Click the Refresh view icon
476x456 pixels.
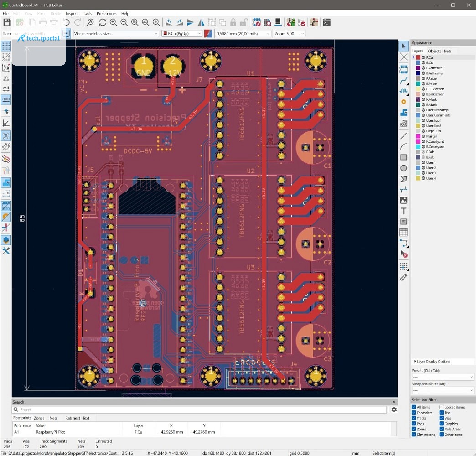102,22
